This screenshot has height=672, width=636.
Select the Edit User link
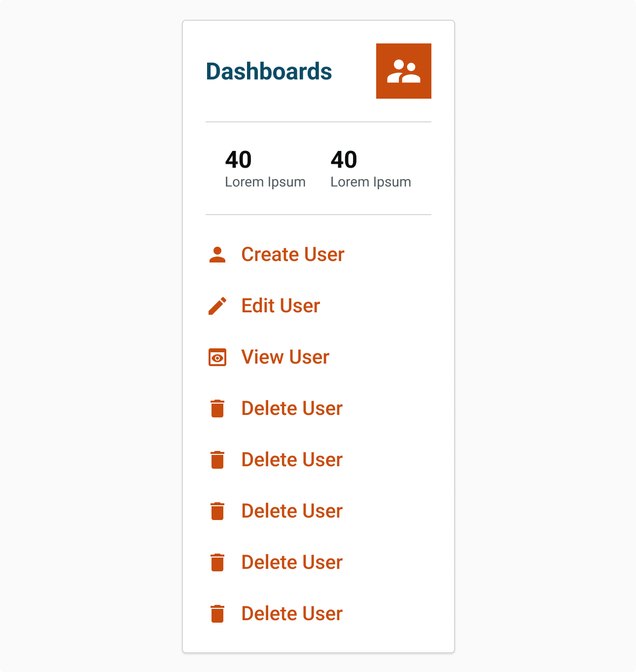281,306
